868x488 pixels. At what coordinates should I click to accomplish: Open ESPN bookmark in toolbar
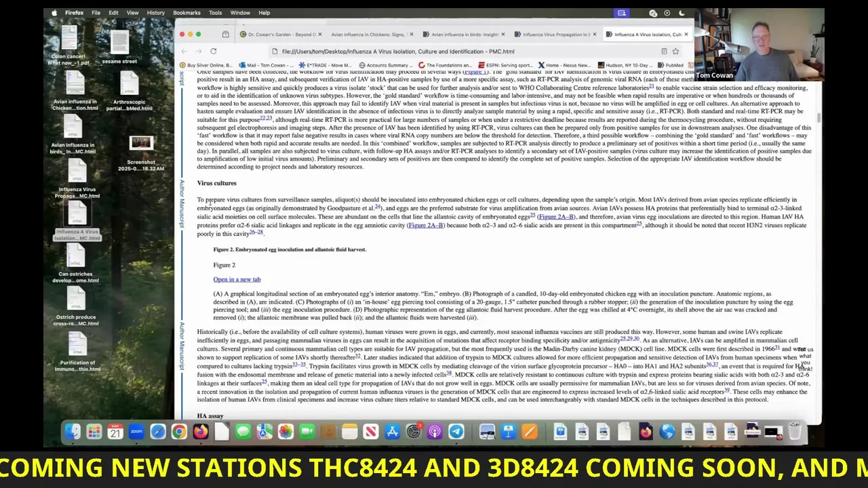(506, 65)
